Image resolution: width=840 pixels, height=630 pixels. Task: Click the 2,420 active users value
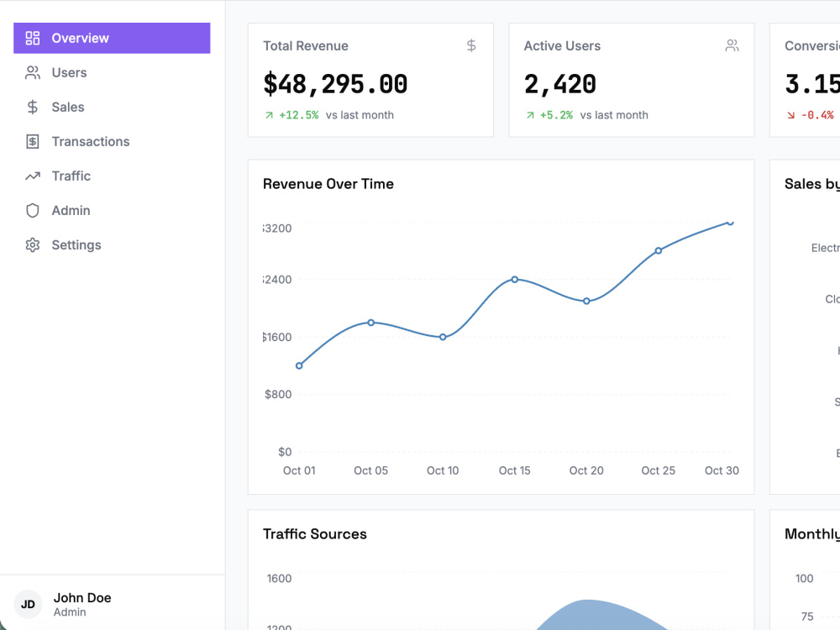559,84
